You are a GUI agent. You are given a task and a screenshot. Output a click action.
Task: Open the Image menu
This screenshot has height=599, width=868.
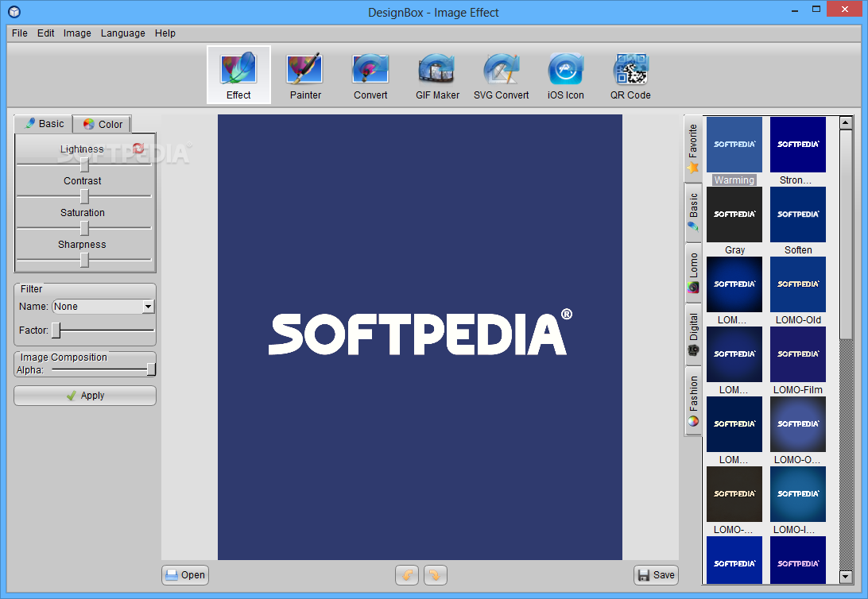pos(77,33)
